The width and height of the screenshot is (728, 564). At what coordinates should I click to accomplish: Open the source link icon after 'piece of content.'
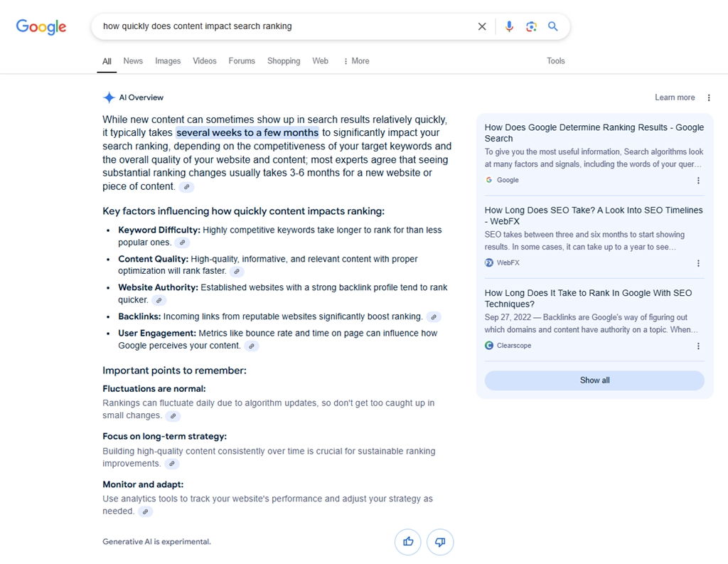(187, 187)
